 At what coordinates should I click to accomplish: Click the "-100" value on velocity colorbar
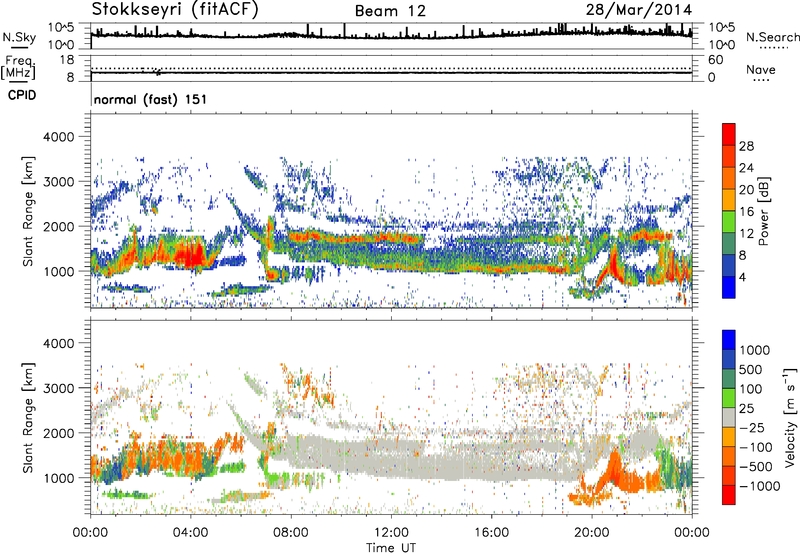click(x=756, y=447)
